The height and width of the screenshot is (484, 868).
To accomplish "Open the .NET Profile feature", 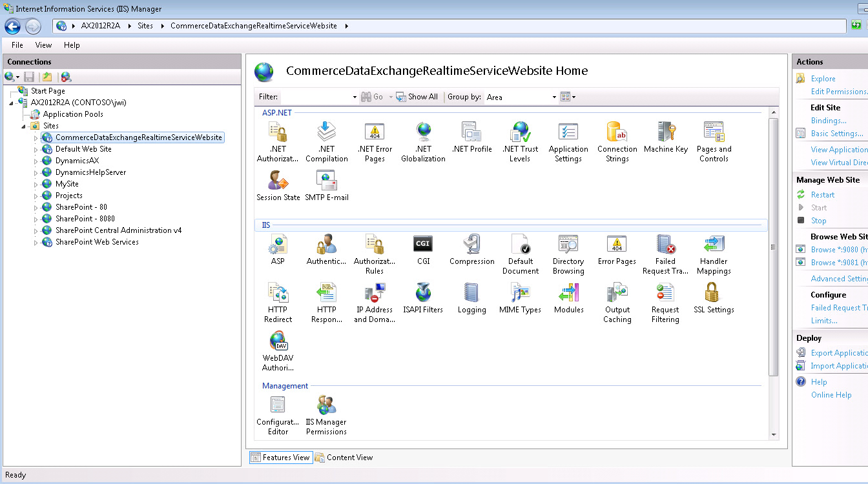I will [471, 137].
